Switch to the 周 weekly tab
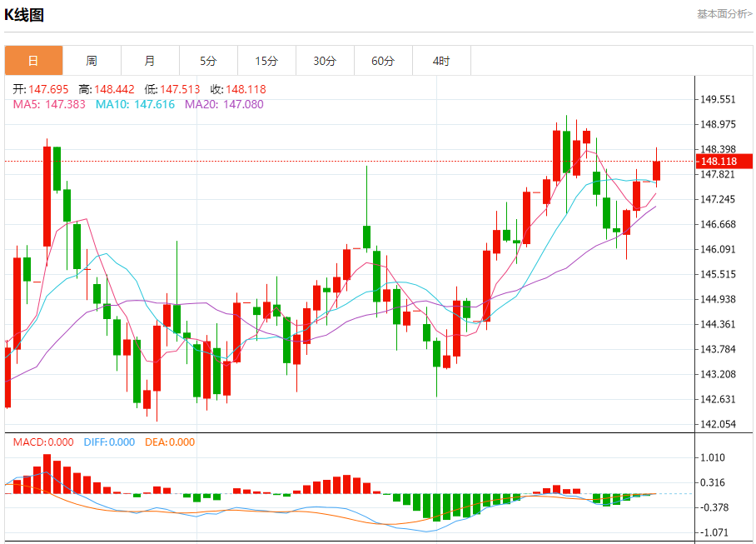 92,61
